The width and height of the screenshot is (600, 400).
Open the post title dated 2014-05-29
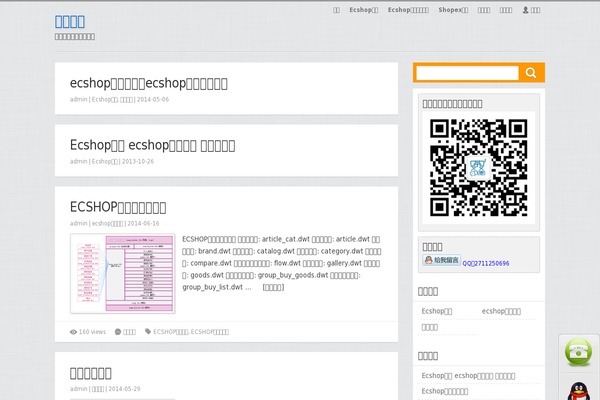coord(91,373)
